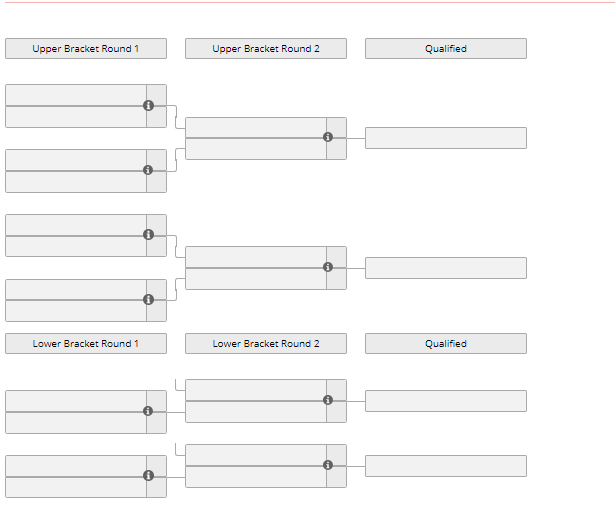Click info icon of first Lower Bracket Round 2 match
Screen dimensions: 615x515
pyautogui.click(x=328, y=400)
